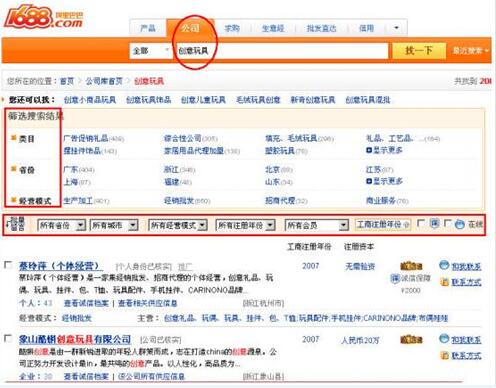Expand 显示更多 in the 省份 section
496x388 pixels.
pos(384,181)
